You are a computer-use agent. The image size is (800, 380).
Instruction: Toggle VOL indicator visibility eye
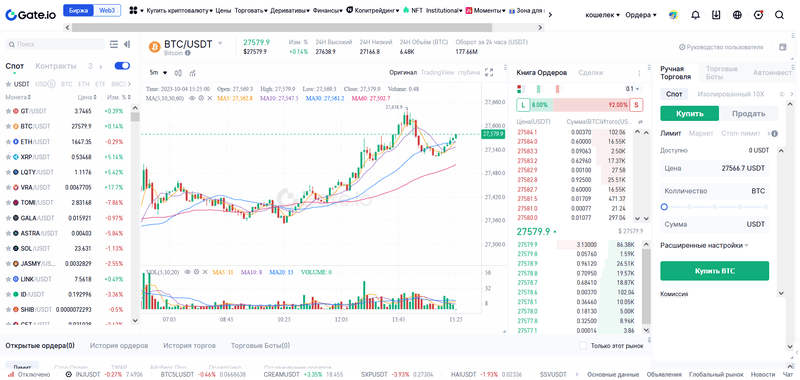point(187,272)
